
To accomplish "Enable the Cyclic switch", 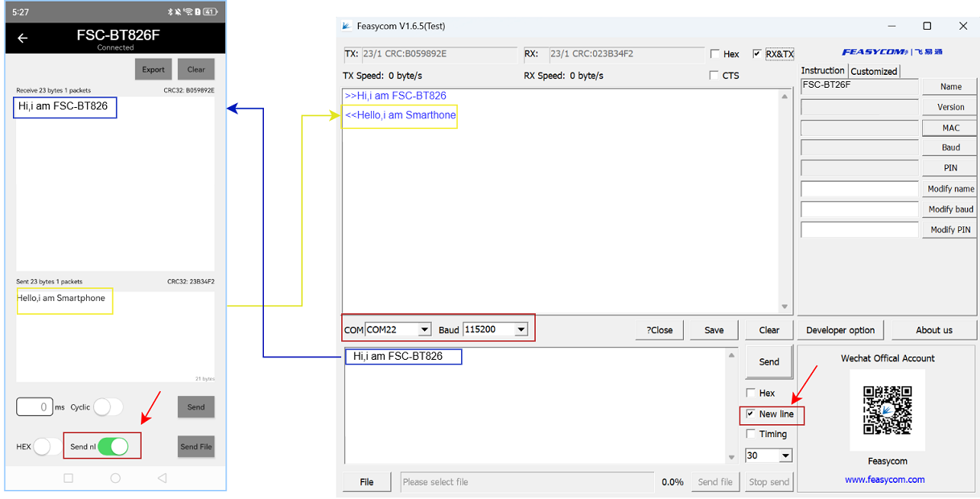I will click(108, 407).
